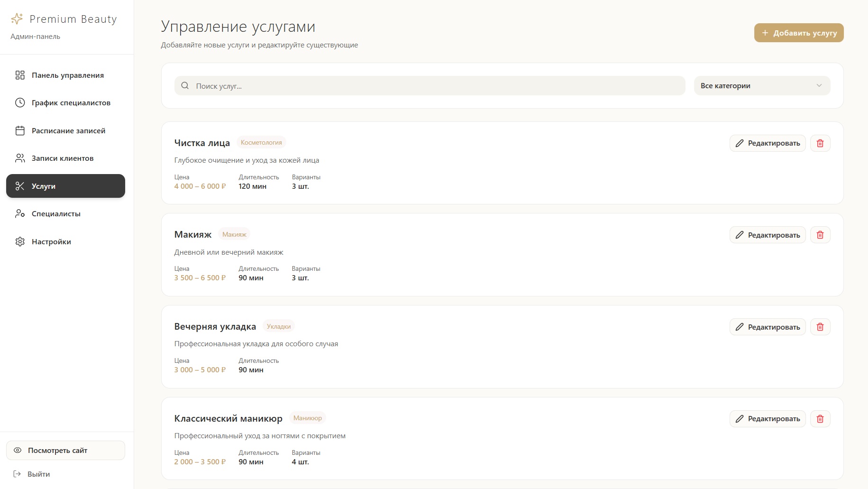Expand category filter chevron arrow
Screen dimensions: 868x489
[819, 85]
